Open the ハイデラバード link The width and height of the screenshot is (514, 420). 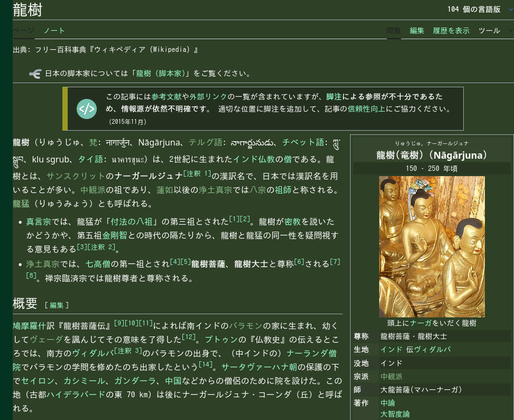pyautogui.click(x=76, y=395)
